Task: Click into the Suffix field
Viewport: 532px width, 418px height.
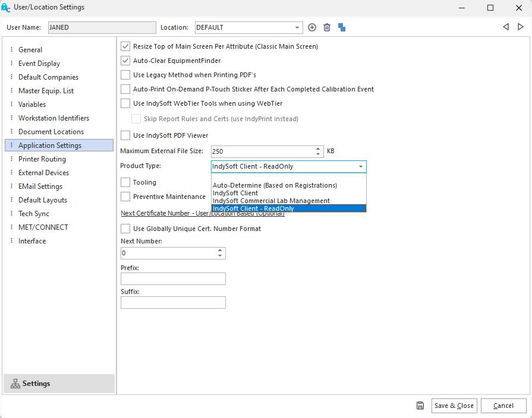Action: point(173,302)
